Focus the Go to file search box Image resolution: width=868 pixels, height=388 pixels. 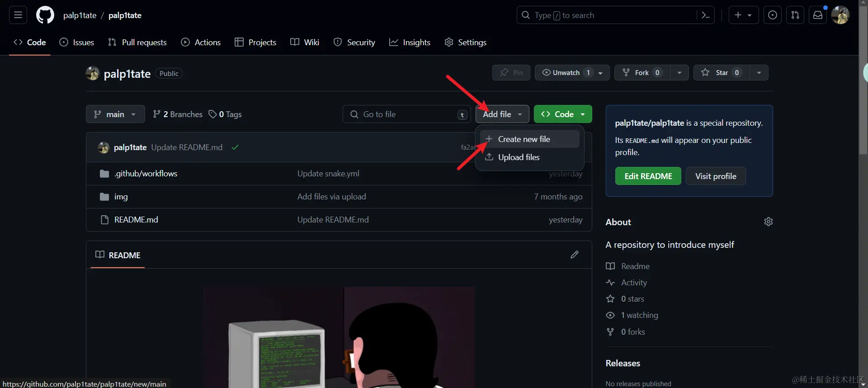tap(407, 114)
